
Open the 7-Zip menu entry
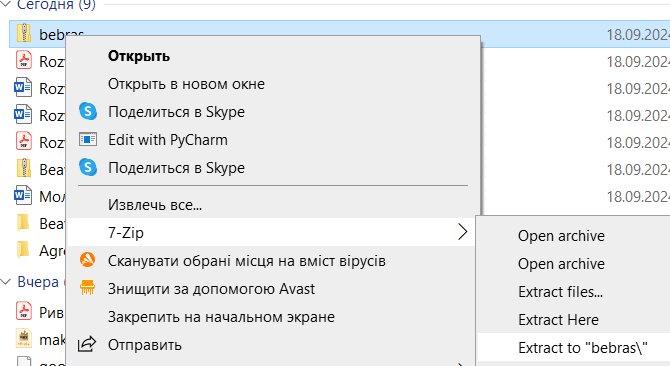tap(272, 232)
